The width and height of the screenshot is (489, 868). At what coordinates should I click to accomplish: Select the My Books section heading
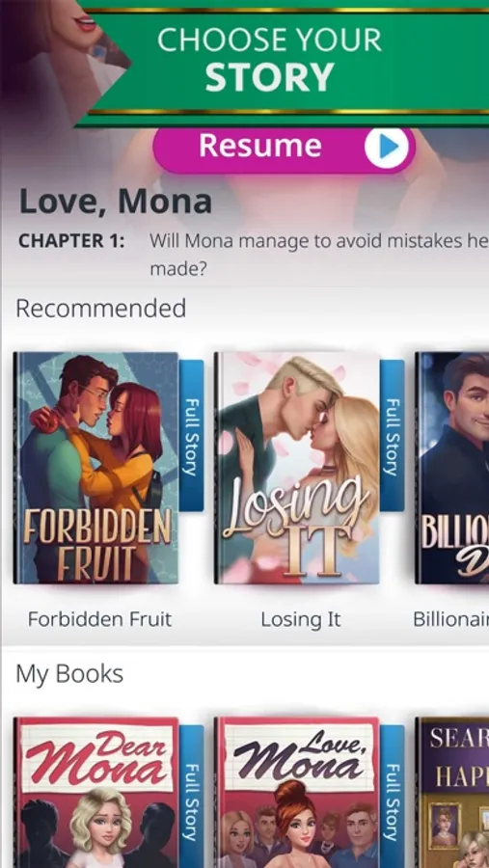(x=69, y=674)
